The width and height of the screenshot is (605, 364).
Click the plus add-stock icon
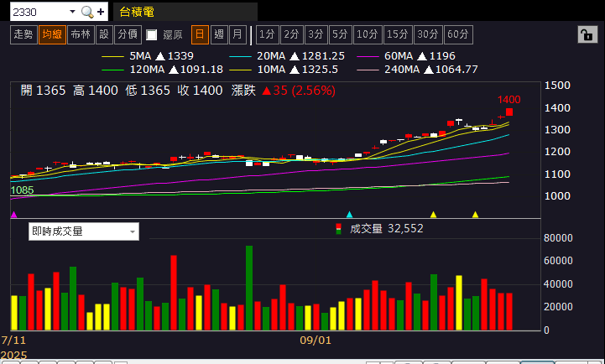click(101, 12)
